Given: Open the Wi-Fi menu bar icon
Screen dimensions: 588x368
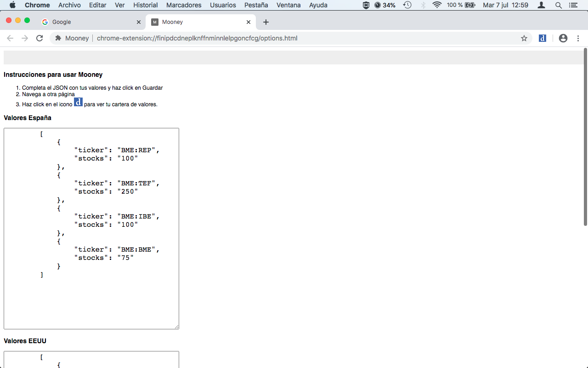Looking at the screenshot, I should (x=437, y=5).
